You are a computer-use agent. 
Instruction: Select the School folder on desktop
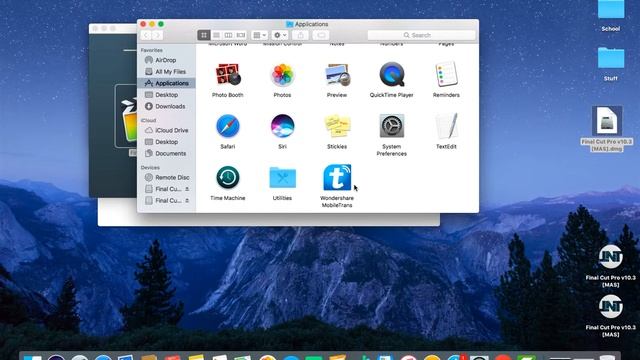tap(611, 10)
